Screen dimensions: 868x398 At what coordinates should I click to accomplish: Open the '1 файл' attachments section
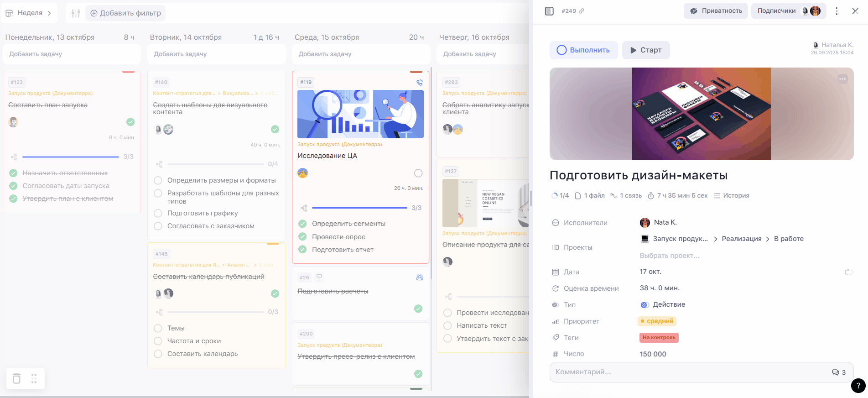pyautogui.click(x=590, y=195)
